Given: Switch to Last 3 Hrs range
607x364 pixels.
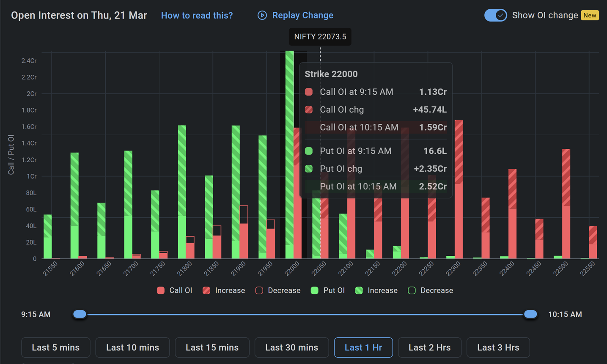Looking at the screenshot, I should (x=498, y=348).
